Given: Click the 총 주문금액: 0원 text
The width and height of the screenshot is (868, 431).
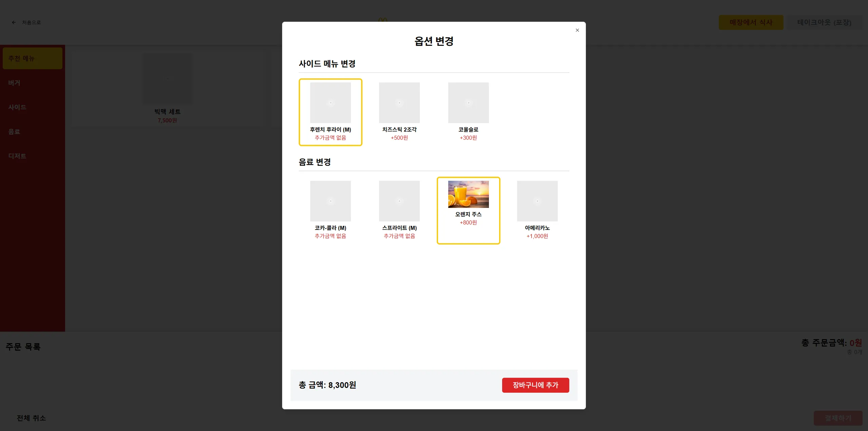Looking at the screenshot, I should point(831,342).
